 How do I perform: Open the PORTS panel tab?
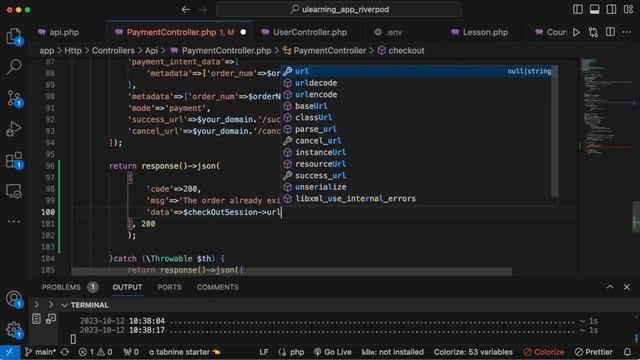coord(169,287)
